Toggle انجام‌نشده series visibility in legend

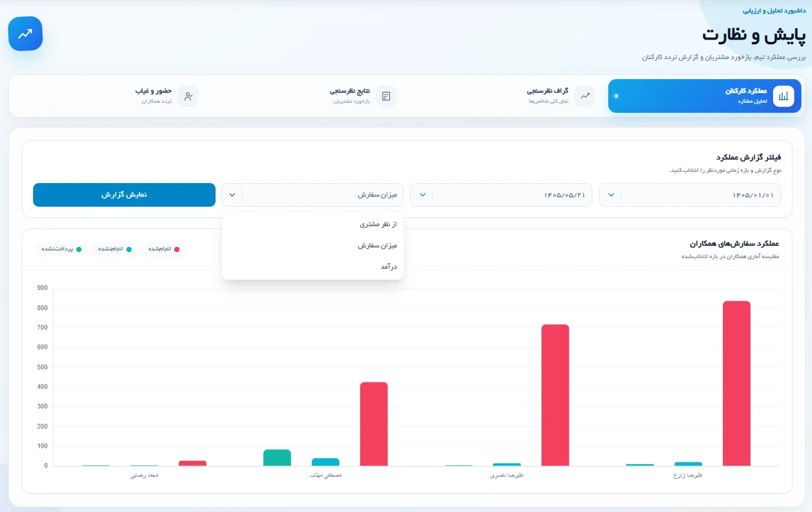115,249
